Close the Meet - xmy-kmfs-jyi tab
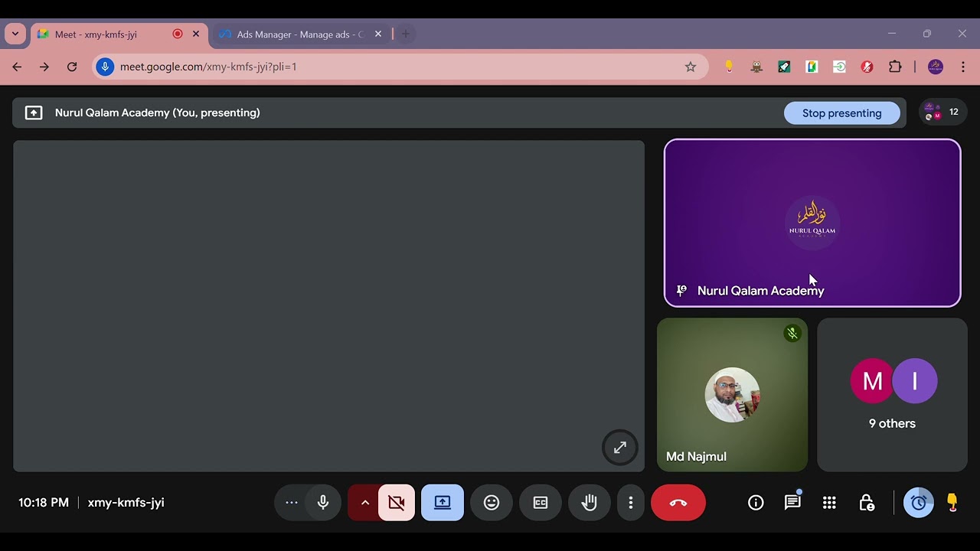The width and height of the screenshot is (980, 551). click(196, 34)
